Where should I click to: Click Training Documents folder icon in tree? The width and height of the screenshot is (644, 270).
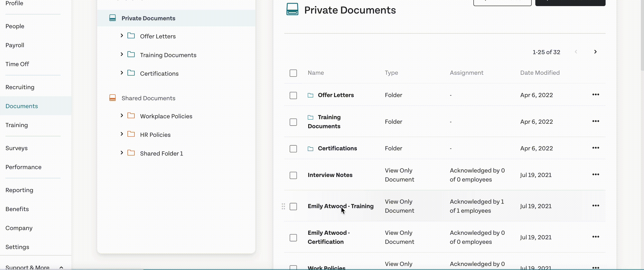coord(131,54)
